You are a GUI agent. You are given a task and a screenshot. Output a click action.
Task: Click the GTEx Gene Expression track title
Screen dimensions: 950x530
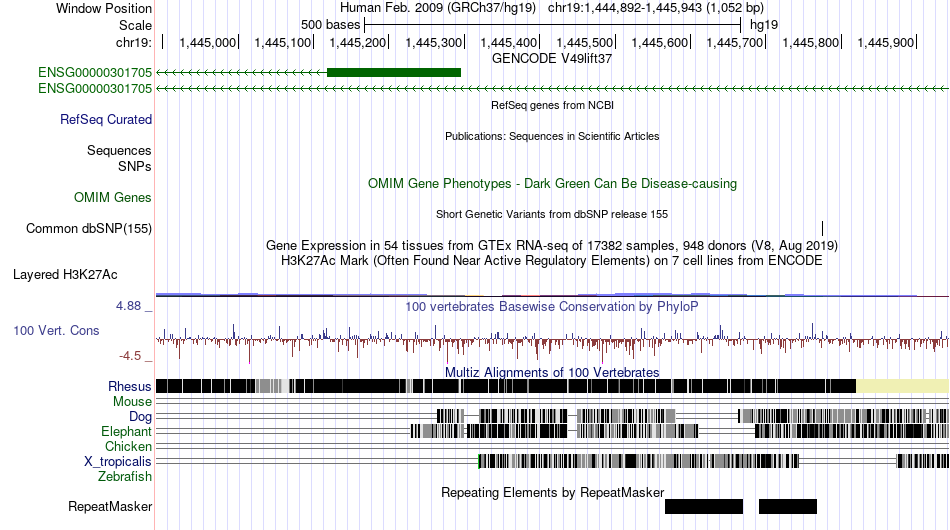[552, 245]
